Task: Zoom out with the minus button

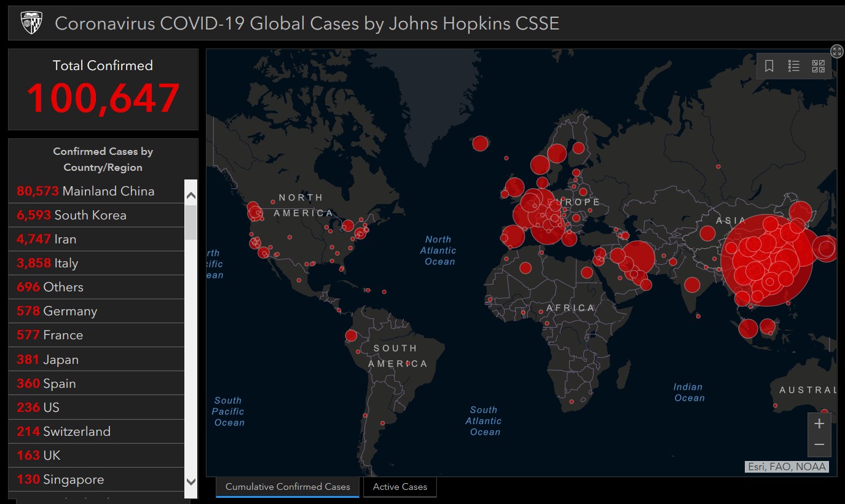Action: [819, 444]
